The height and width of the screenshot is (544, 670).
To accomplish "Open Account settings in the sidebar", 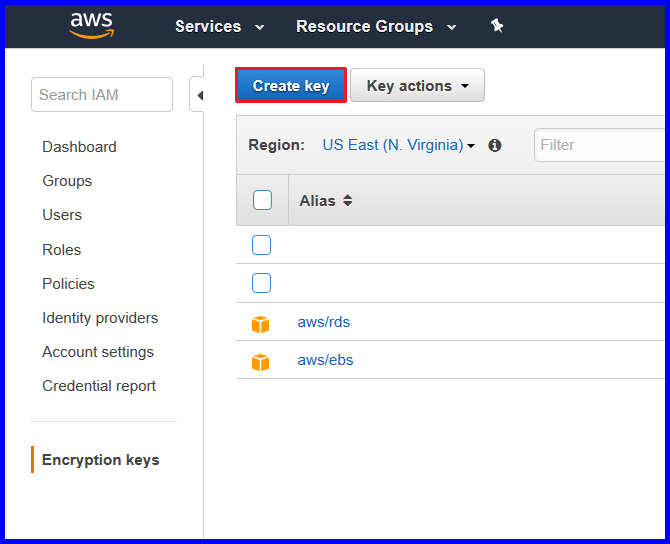I will point(98,352).
